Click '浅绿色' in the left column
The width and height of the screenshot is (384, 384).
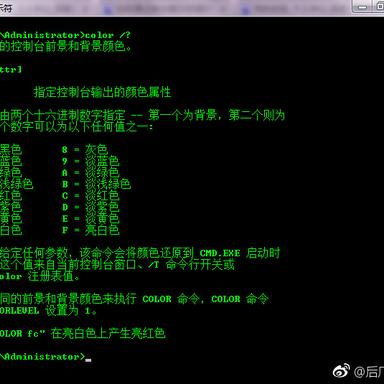click(x=16, y=184)
